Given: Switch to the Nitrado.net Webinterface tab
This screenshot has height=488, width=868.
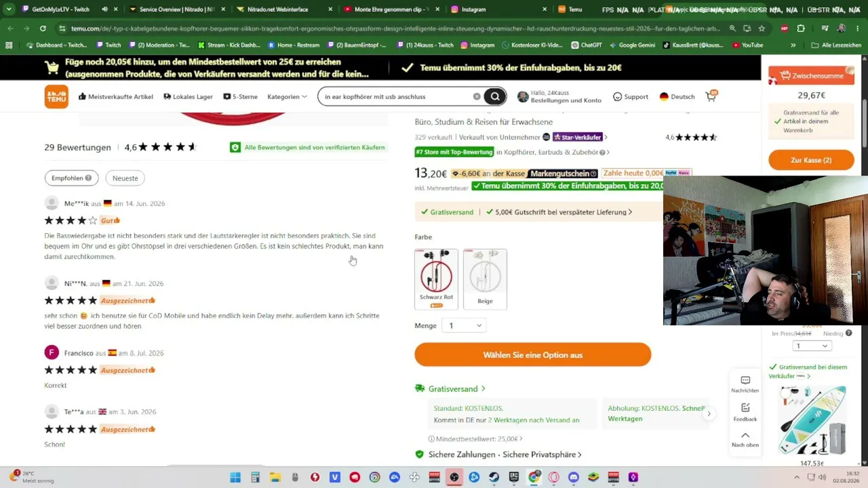Looking at the screenshot, I should [x=285, y=9].
